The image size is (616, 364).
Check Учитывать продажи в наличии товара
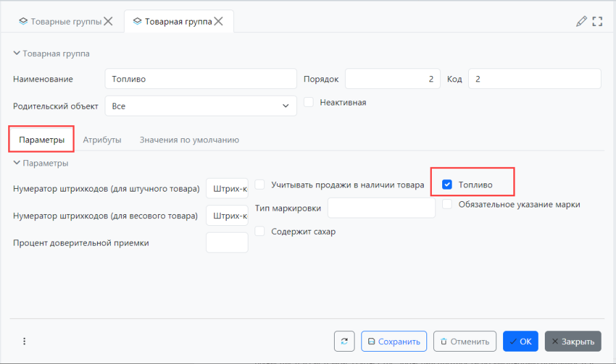pyautogui.click(x=260, y=185)
